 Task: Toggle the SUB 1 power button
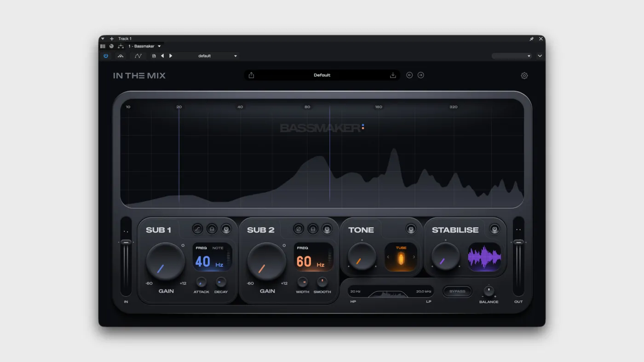tap(226, 229)
